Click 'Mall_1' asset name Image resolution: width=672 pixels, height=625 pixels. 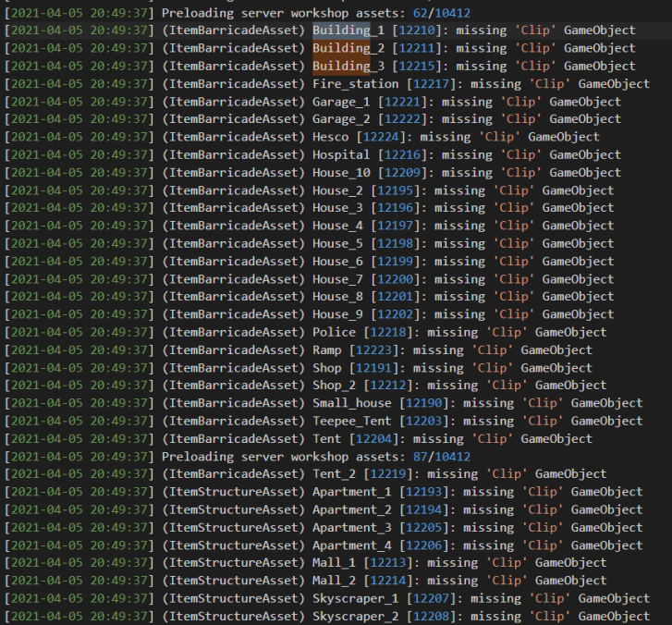[334, 562]
